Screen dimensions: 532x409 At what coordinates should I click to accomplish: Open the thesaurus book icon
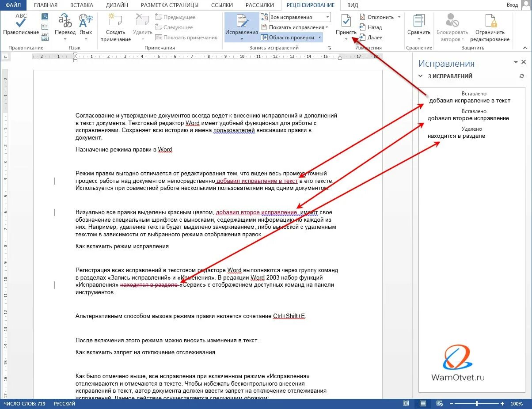point(45,27)
